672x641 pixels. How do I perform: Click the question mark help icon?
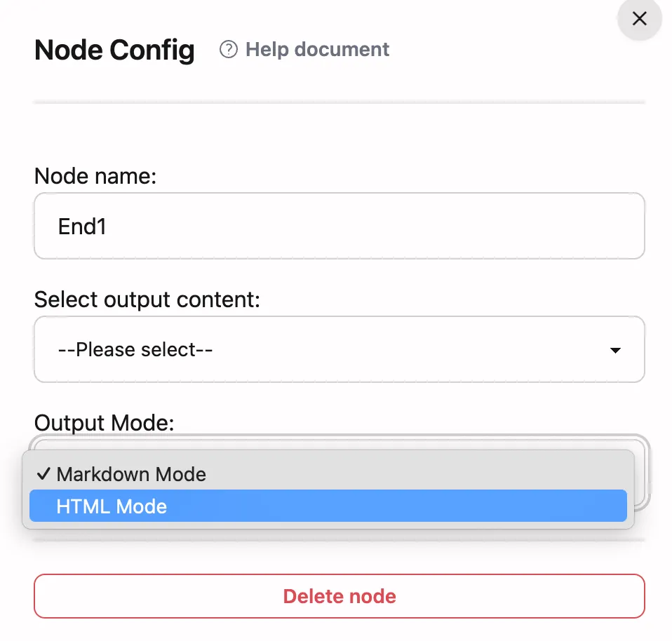(228, 50)
